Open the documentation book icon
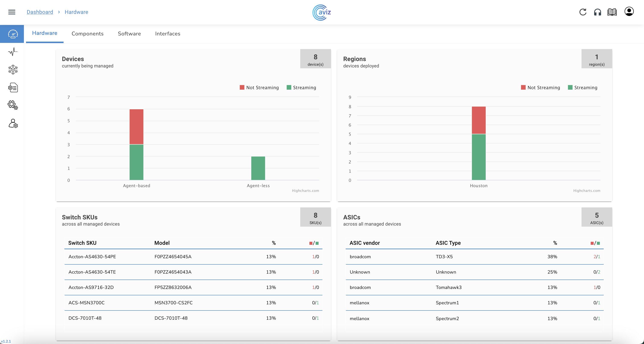The height and width of the screenshot is (344, 644). pyautogui.click(x=612, y=12)
